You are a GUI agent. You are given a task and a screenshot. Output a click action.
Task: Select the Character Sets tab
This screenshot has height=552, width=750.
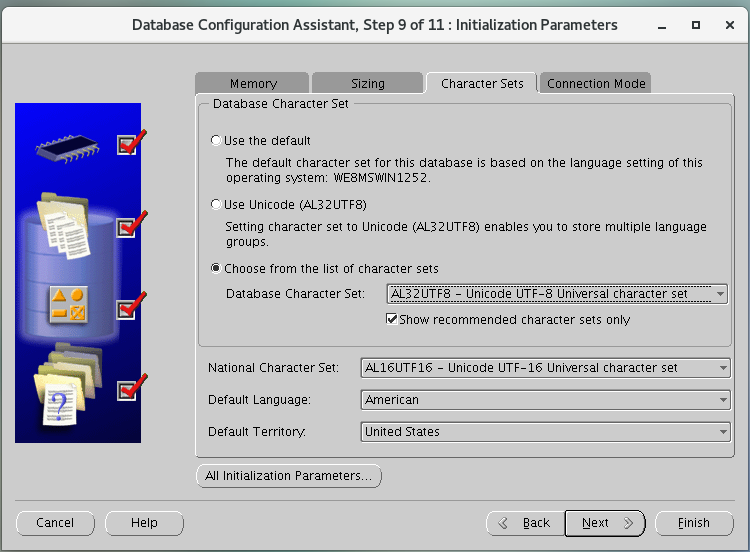point(482,83)
